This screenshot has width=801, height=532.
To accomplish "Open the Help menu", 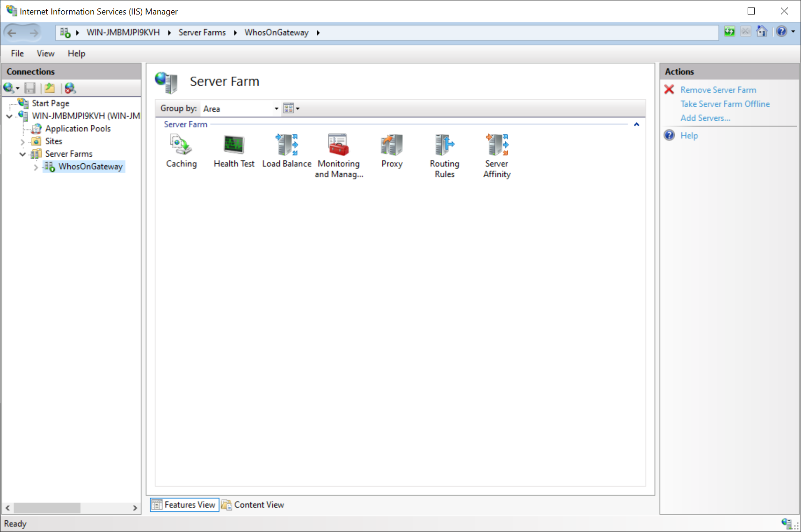I will (x=76, y=53).
